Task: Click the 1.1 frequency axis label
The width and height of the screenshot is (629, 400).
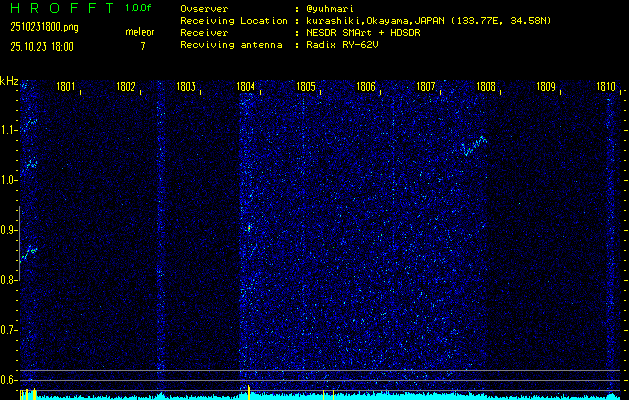Action: [x=8, y=130]
